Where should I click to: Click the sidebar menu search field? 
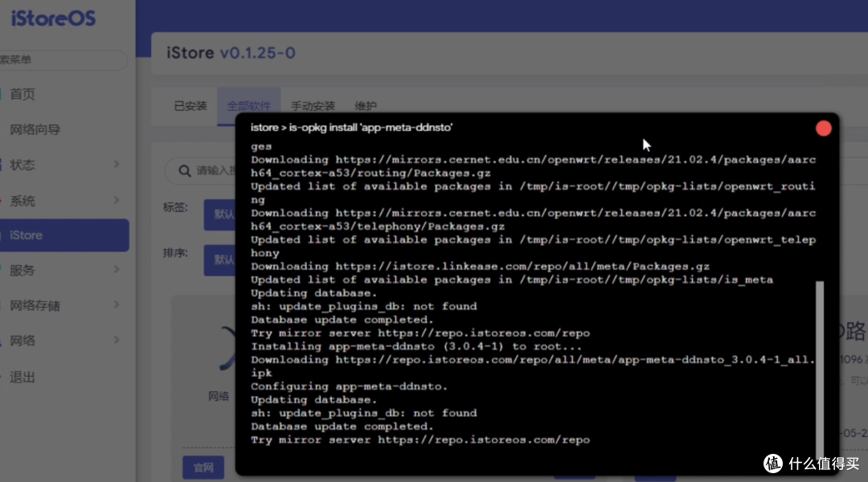coord(63,60)
